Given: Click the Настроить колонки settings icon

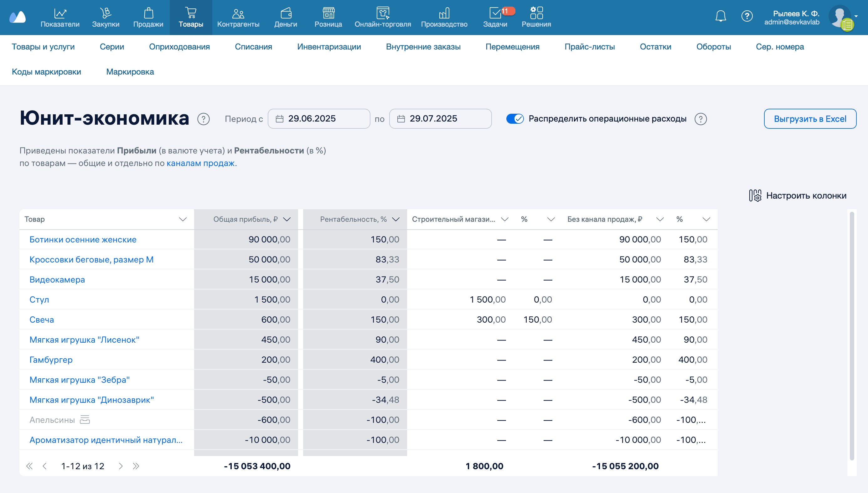Looking at the screenshot, I should point(755,195).
